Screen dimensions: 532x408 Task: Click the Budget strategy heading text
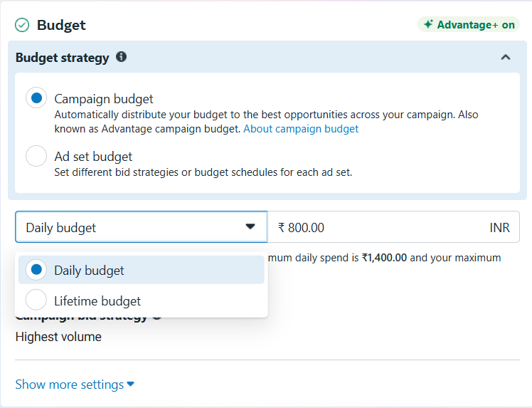[63, 58]
